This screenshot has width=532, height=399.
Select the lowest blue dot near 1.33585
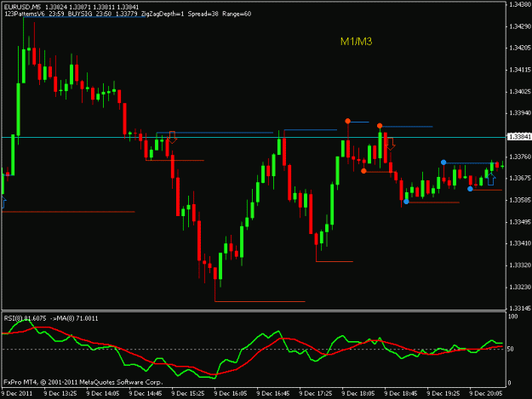click(x=406, y=202)
